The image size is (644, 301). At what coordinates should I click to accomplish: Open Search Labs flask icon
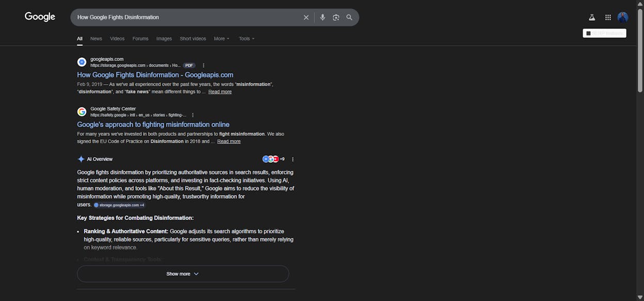(x=592, y=18)
